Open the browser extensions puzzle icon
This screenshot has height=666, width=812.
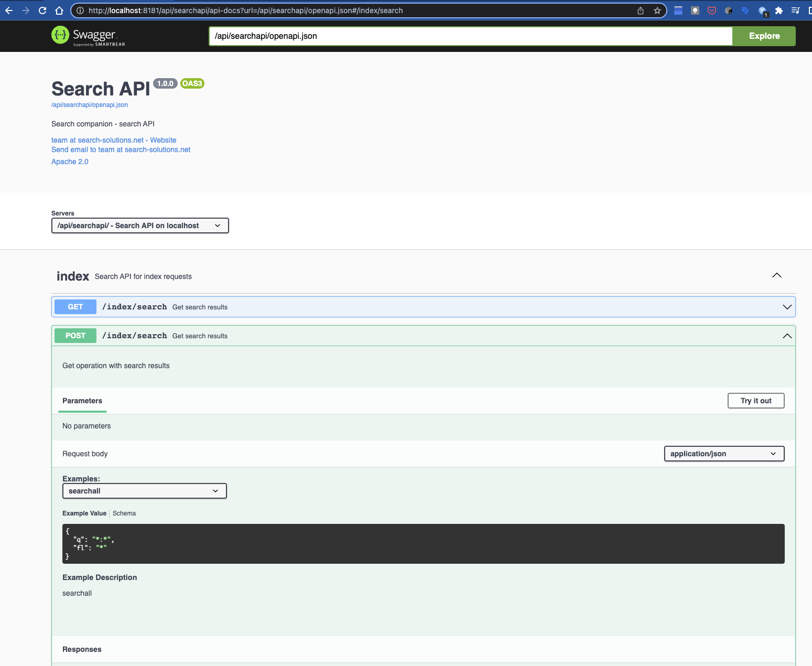(x=779, y=10)
